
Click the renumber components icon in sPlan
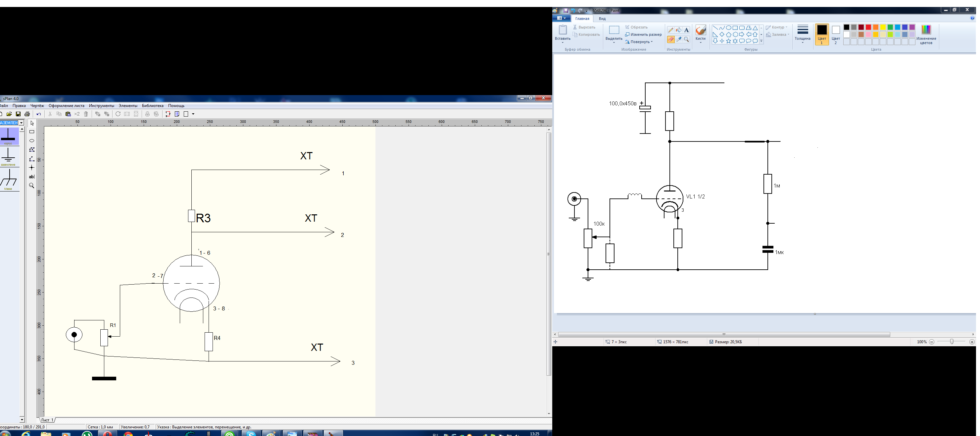(168, 114)
